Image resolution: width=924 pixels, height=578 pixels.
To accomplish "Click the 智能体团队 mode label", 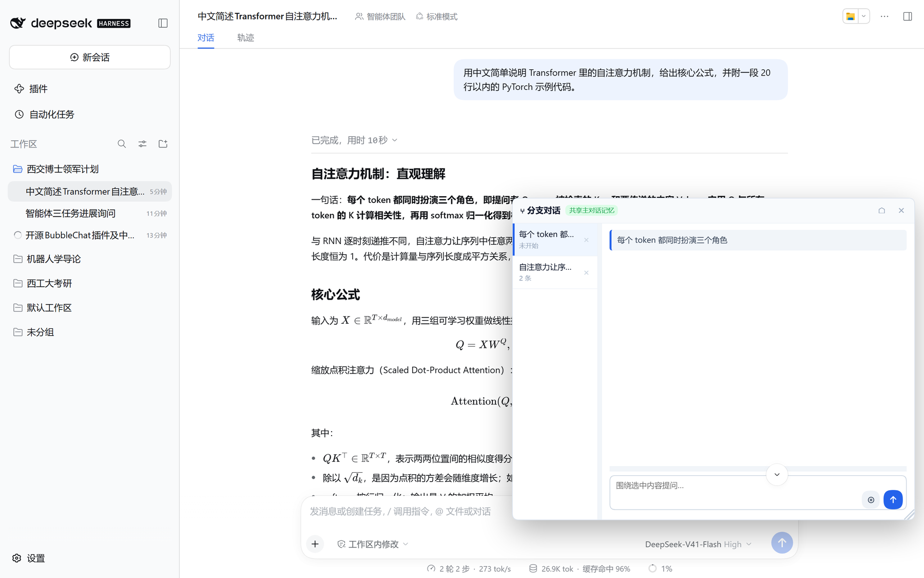I will (x=380, y=16).
